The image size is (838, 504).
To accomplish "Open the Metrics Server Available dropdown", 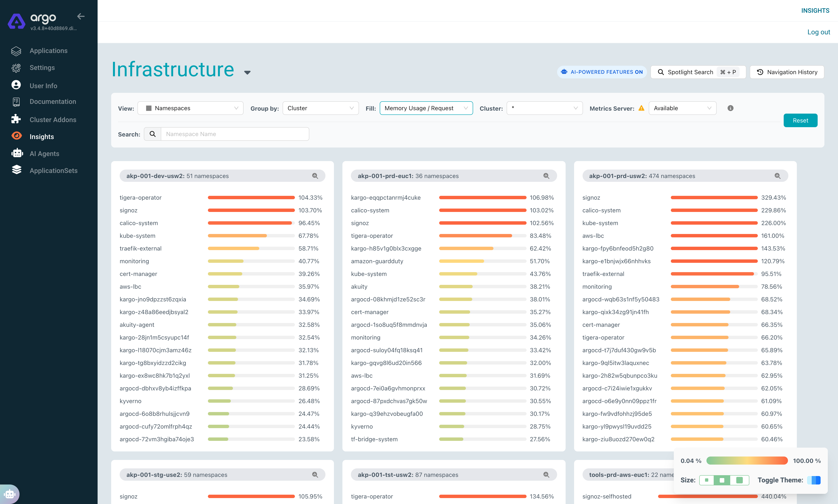I will click(x=682, y=108).
